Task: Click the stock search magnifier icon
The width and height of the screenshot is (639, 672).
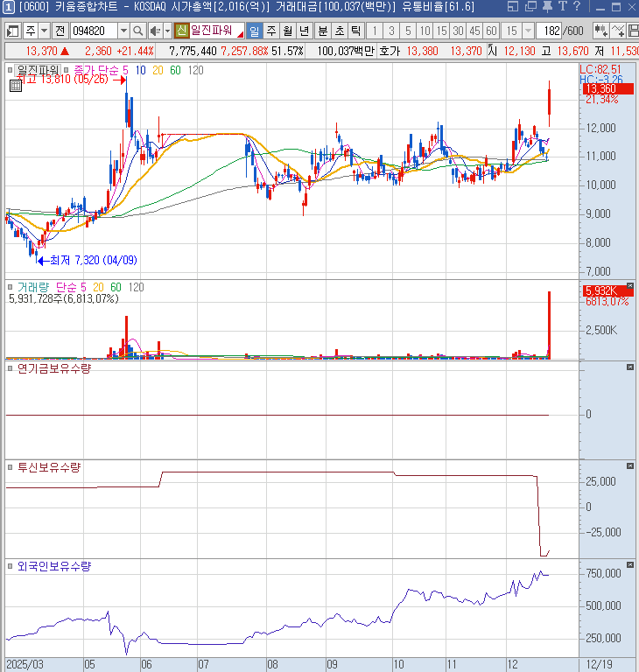Action: pos(137,31)
